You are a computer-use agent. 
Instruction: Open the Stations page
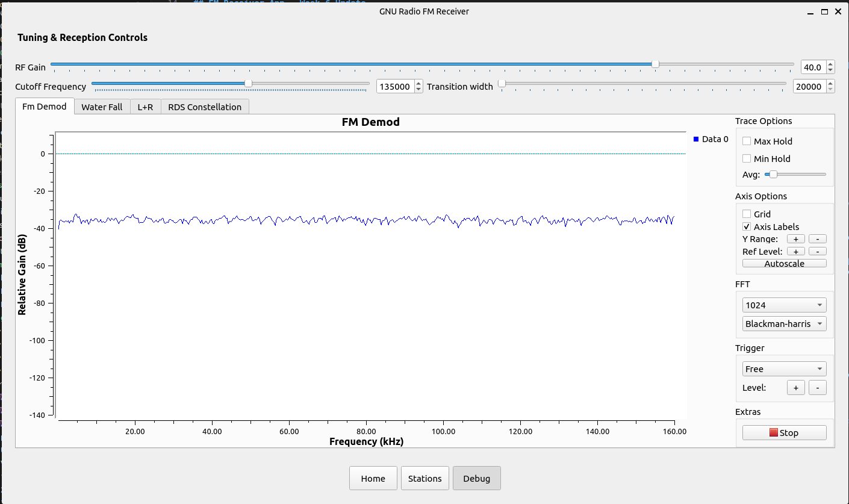(x=425, y=478)
